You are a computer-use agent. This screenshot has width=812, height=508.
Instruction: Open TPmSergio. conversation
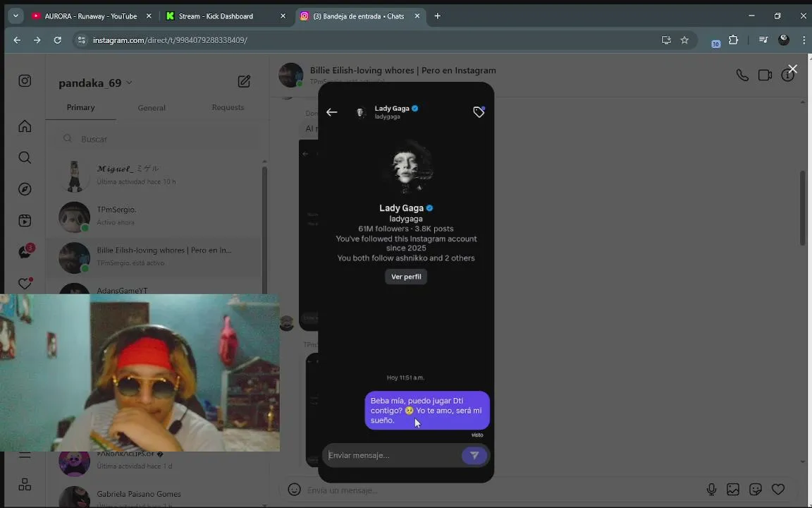155,216
